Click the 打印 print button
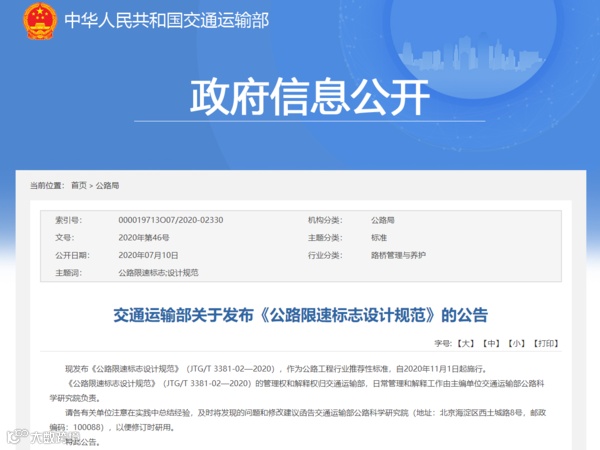Viewport: 600px width, 450px height. (546, 343)
